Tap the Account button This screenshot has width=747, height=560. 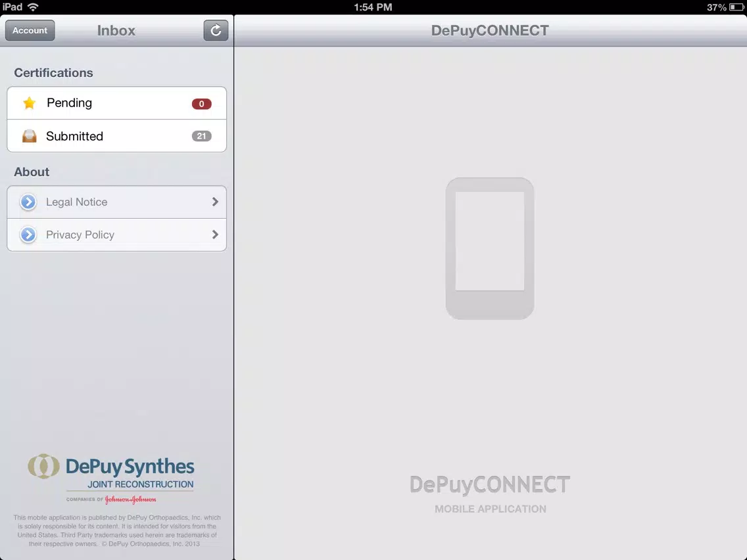tap(30, 30)
